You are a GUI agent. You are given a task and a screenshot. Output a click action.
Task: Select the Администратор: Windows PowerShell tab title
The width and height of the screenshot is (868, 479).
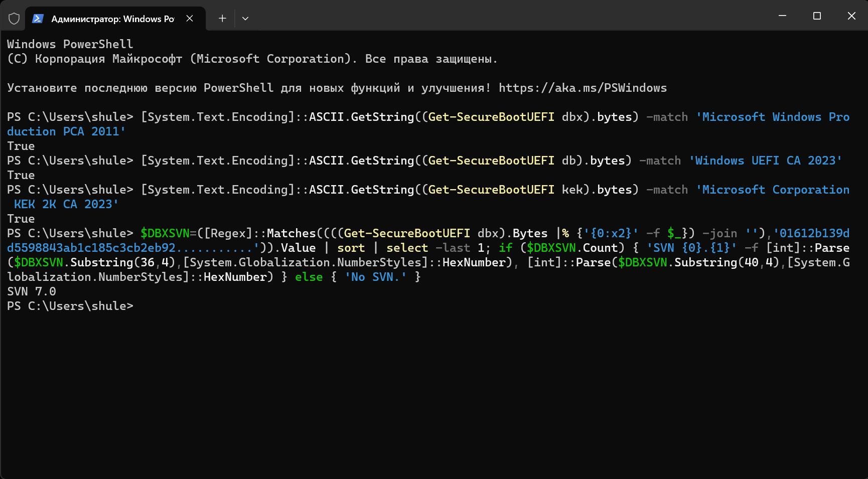[113, 19]
